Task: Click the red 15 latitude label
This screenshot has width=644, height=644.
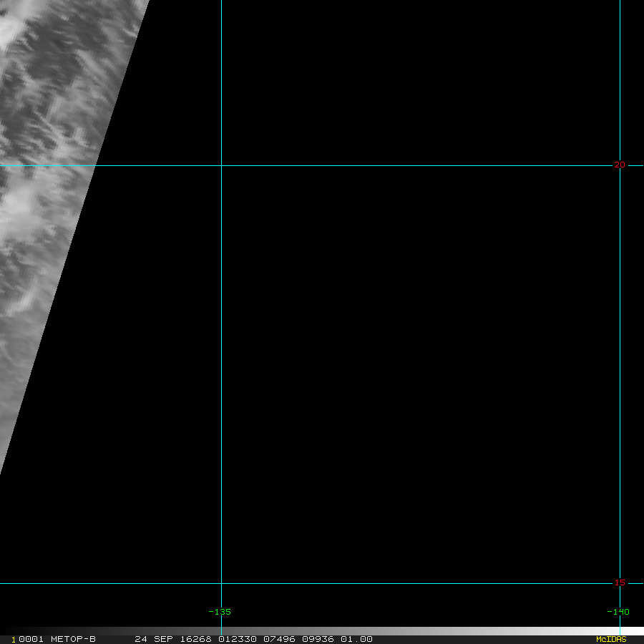Action: click(620, 582)
